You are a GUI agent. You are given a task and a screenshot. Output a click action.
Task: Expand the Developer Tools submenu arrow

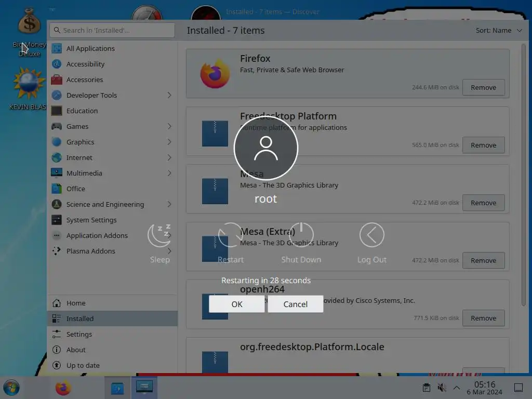[169, 96]
